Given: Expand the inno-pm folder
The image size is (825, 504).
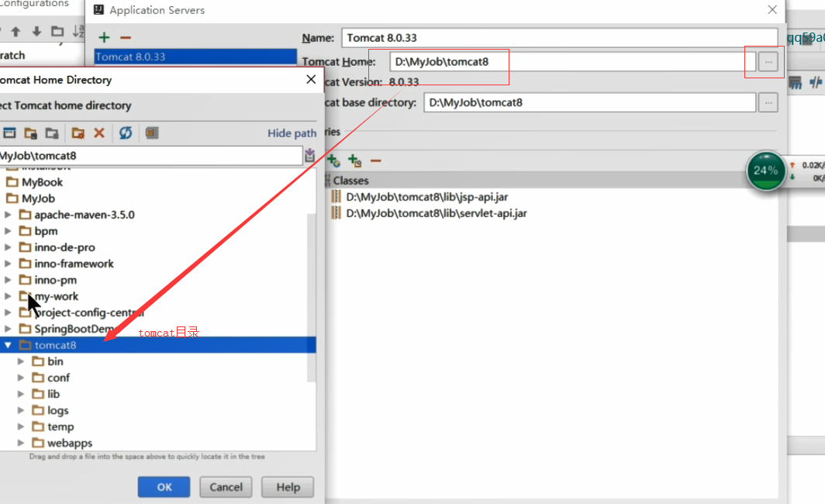Looking at the screenshot, I should point(8,280).
